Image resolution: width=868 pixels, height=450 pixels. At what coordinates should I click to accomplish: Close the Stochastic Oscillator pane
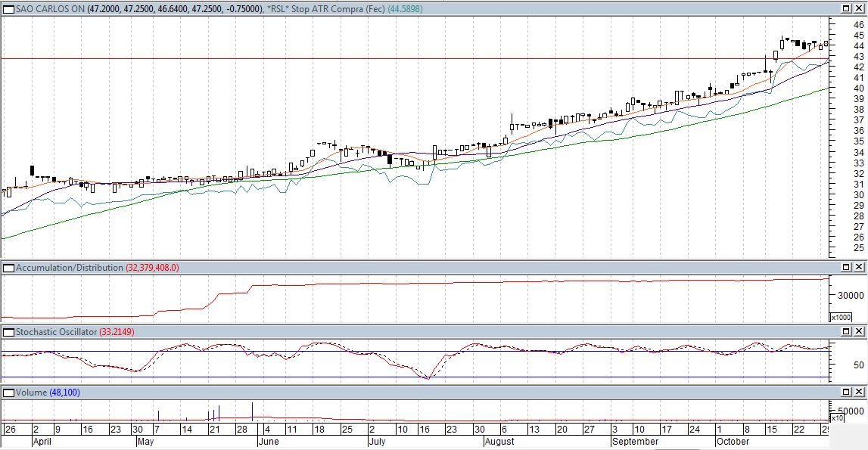coord(860,331)
